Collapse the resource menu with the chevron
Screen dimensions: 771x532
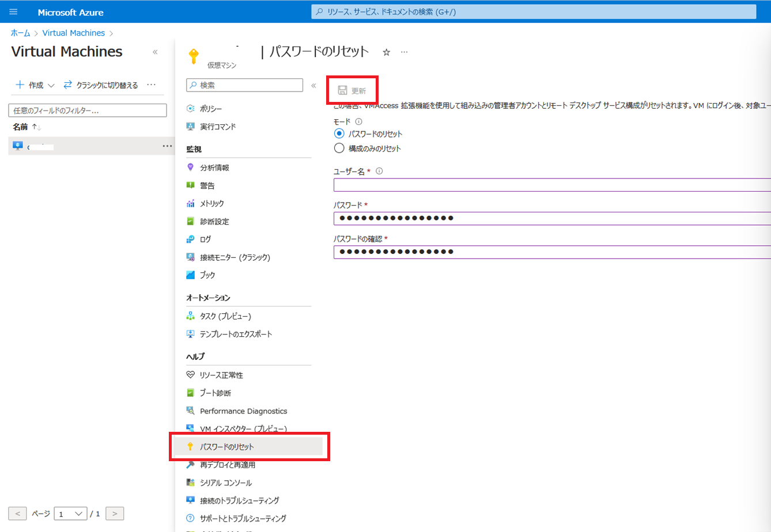313,85
